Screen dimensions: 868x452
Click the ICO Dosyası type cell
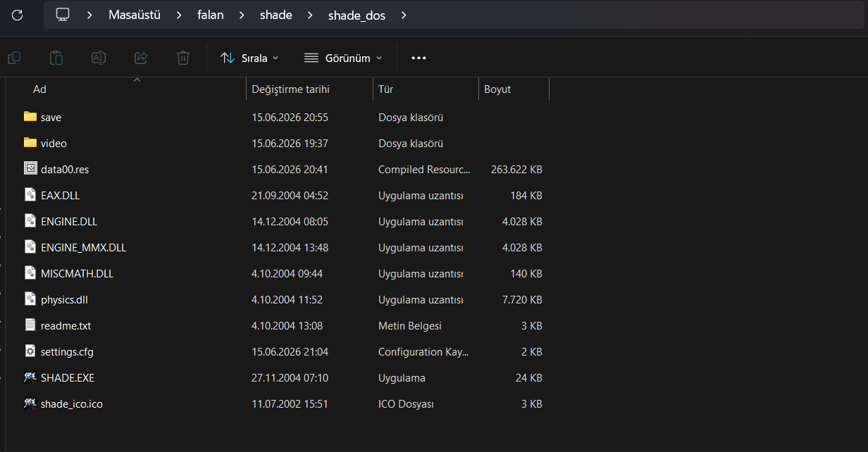tap(406, 404)
